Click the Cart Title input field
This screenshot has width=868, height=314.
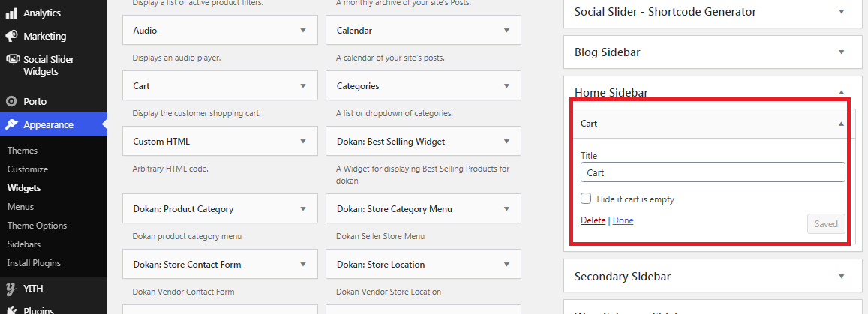coord(713,172)
